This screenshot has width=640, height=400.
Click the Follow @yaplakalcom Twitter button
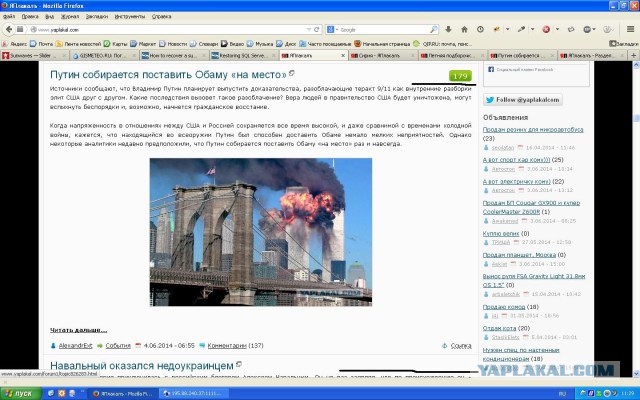[x=523, y=100]
